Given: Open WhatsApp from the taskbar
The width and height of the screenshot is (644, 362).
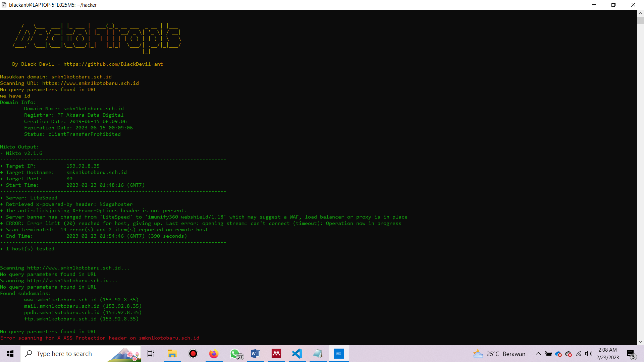Looking at the screenshot, I should [235, 354].
